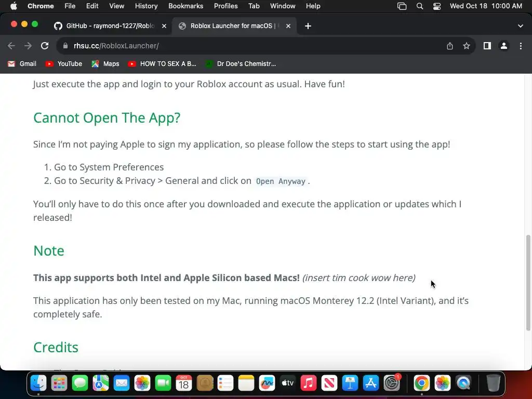Open Spotlight search in menu bar

420,6
